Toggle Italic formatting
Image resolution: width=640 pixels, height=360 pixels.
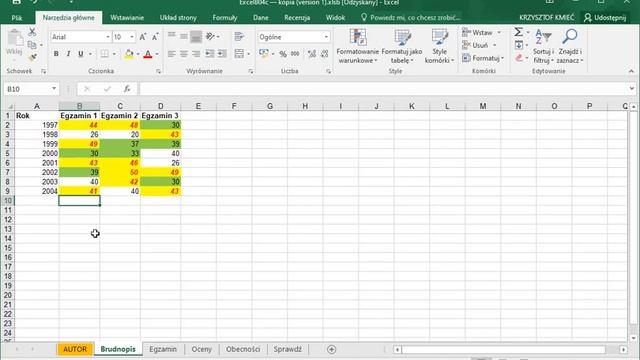point(68,54)
